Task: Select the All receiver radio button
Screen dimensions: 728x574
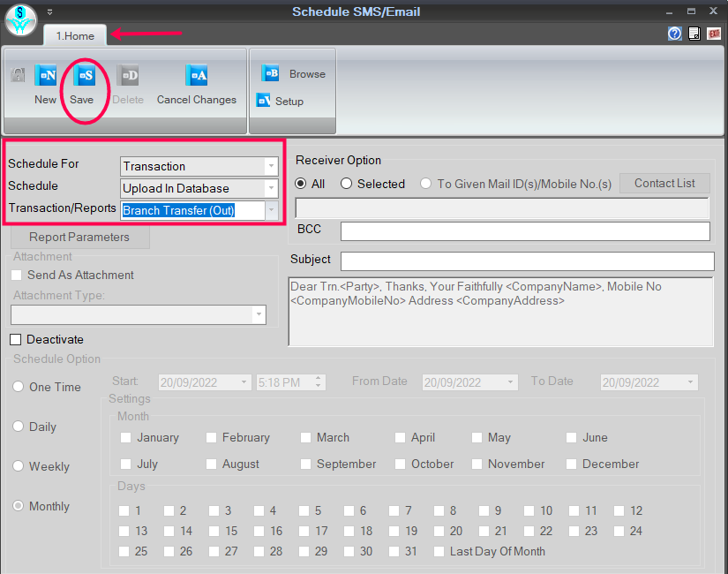Action: point(301,184)
